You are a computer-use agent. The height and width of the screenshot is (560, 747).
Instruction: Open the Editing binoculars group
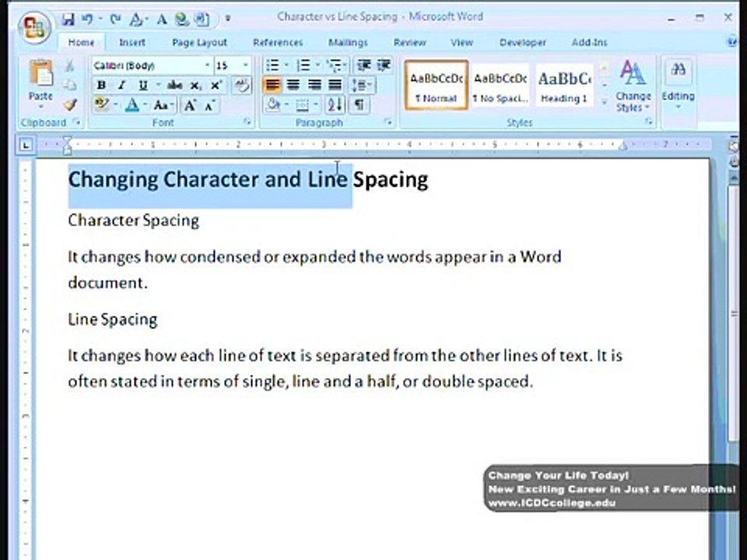click(678, 70)
